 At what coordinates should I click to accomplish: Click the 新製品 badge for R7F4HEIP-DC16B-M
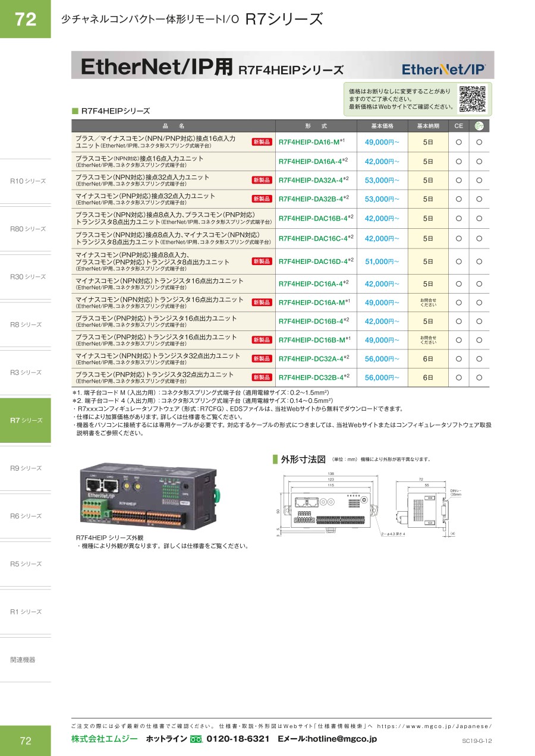pos(262,340)
